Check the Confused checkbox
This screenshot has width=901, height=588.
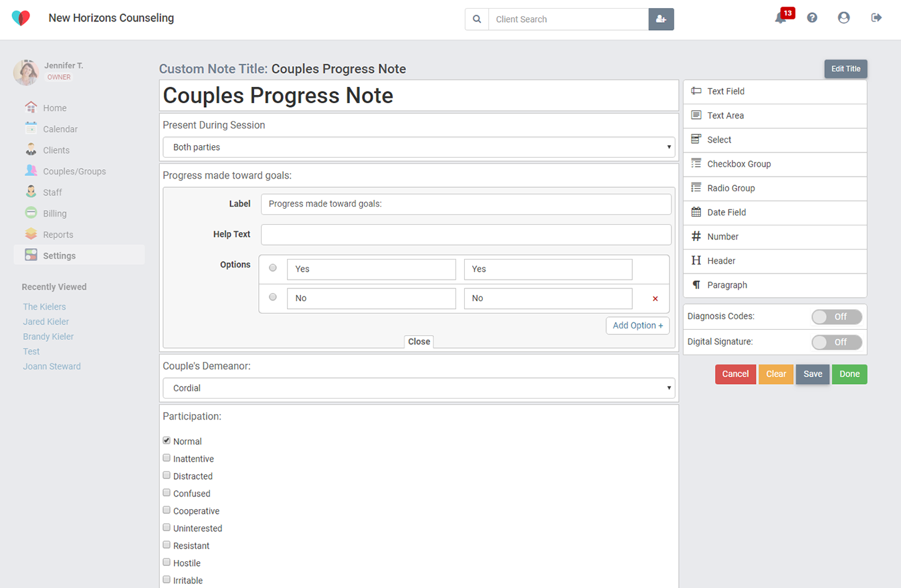(167, 492)
